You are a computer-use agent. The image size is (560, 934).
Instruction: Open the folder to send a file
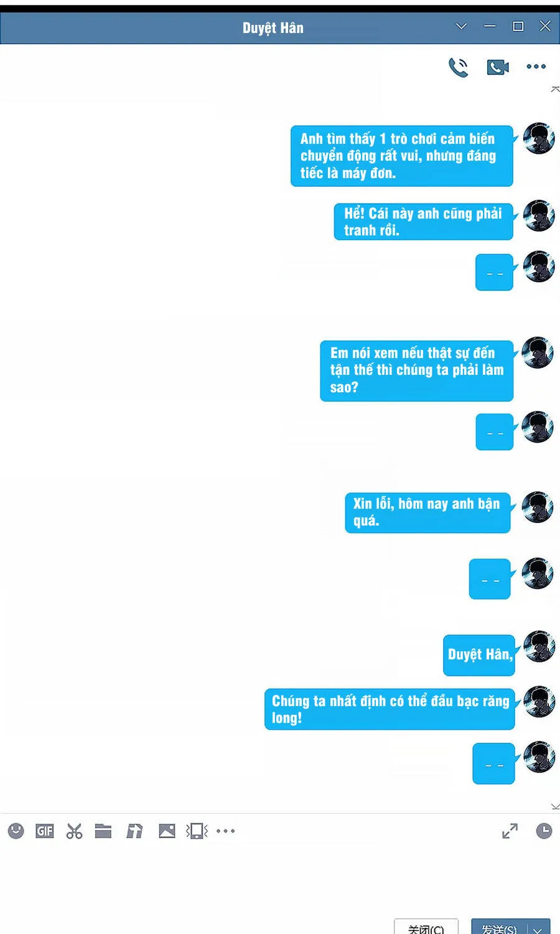point(103,831)
